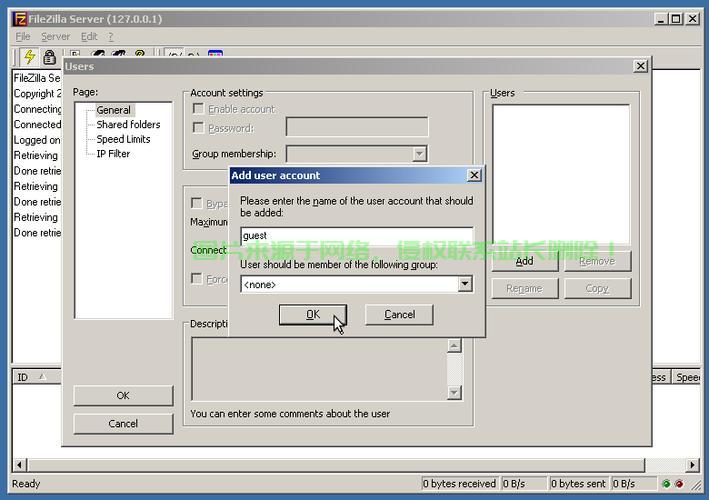Open the File menu
709x500 pixels.
pos(23,37)
